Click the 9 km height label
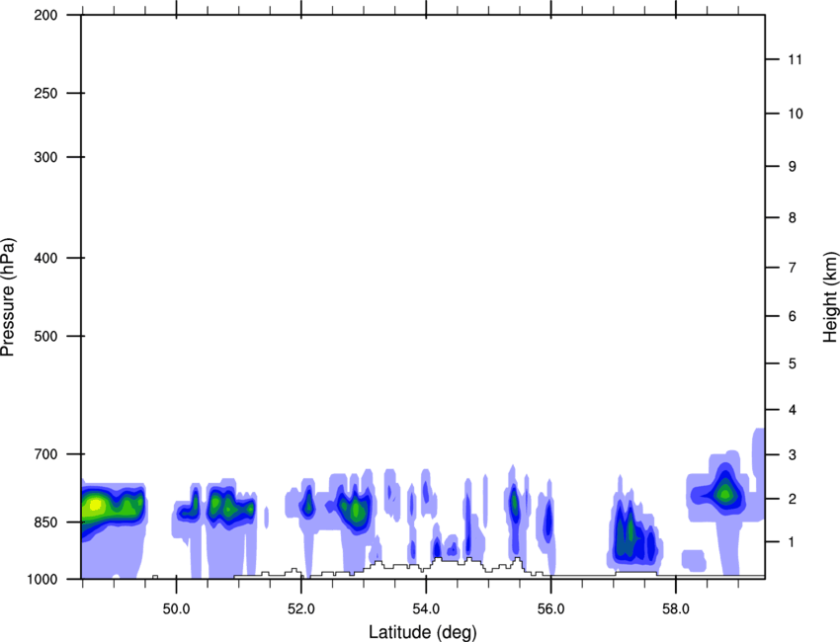 (793, 167)
